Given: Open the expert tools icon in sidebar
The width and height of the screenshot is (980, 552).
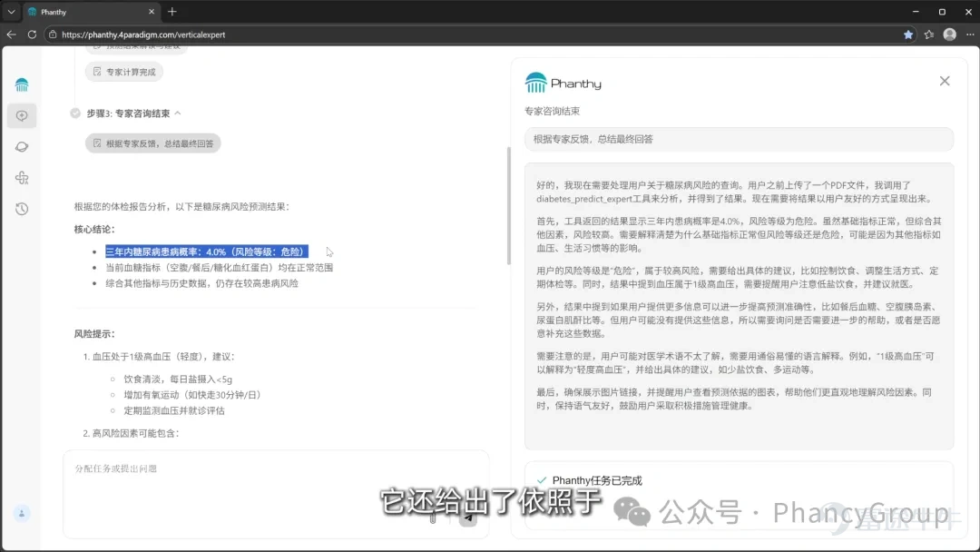Looking at the screenshot, I should click(22, 178).
